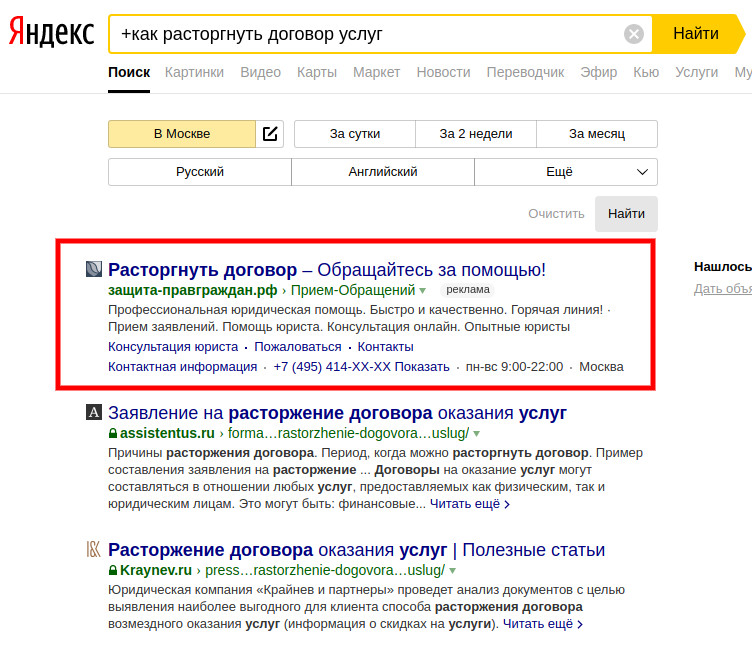The image size is (752, 645).
Task: Click the lock icon beside Kraynev.ru
Action: point(113,570)
